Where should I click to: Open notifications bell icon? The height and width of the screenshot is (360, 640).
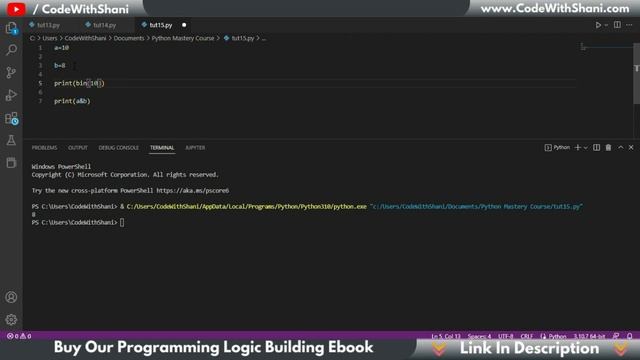pos(629,336)
